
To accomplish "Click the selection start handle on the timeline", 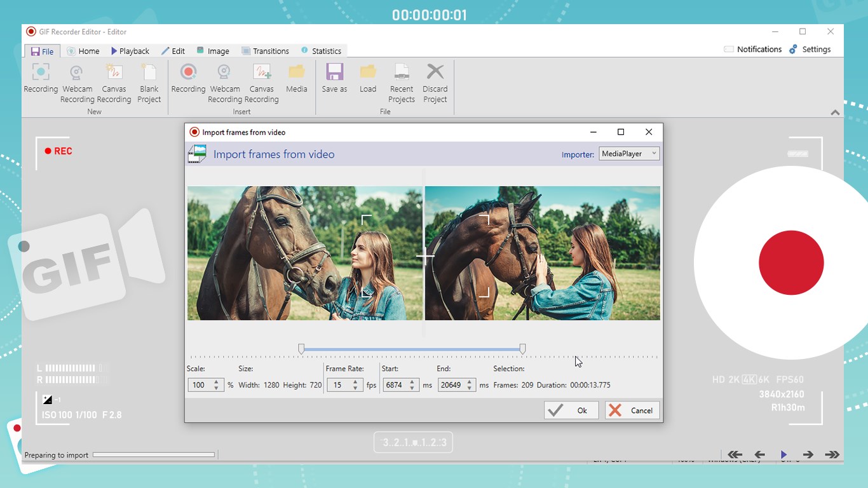I will pos(301,349).
